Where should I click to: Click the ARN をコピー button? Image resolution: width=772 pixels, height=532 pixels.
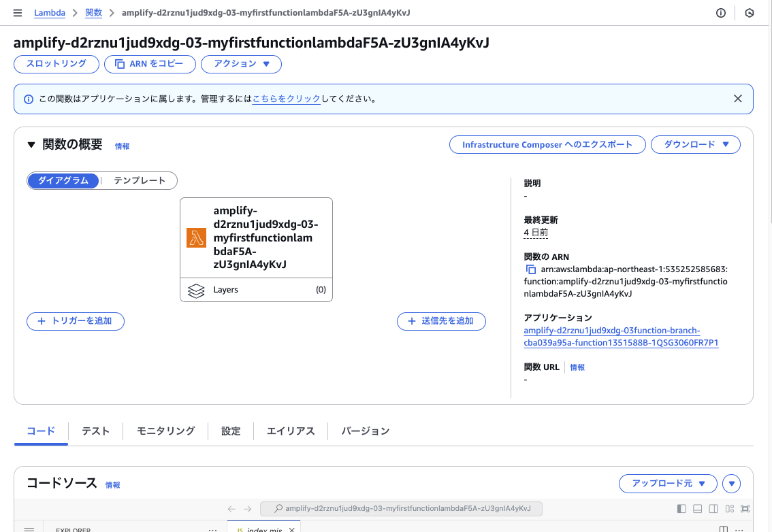150,64
